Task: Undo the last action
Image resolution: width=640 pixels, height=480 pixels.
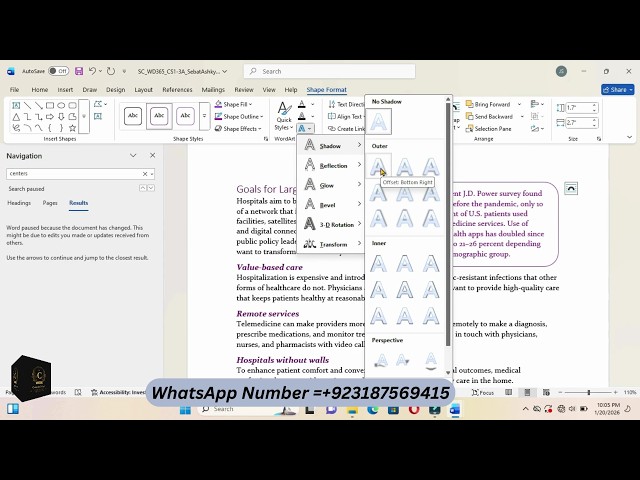Action: 92,71
